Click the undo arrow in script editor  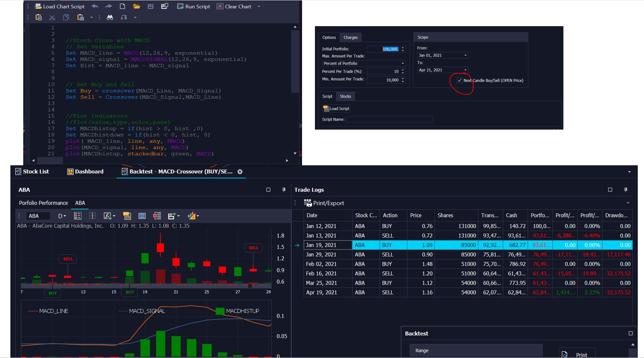point(95,7)
